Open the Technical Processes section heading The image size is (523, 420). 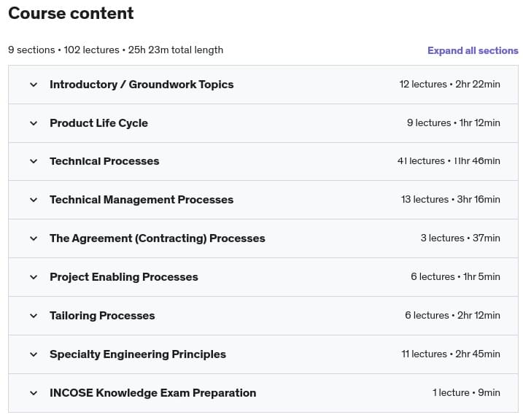(x=104, y=161)
